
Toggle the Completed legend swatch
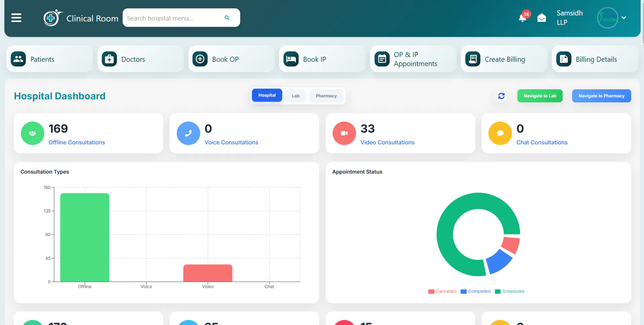(464, 291)
